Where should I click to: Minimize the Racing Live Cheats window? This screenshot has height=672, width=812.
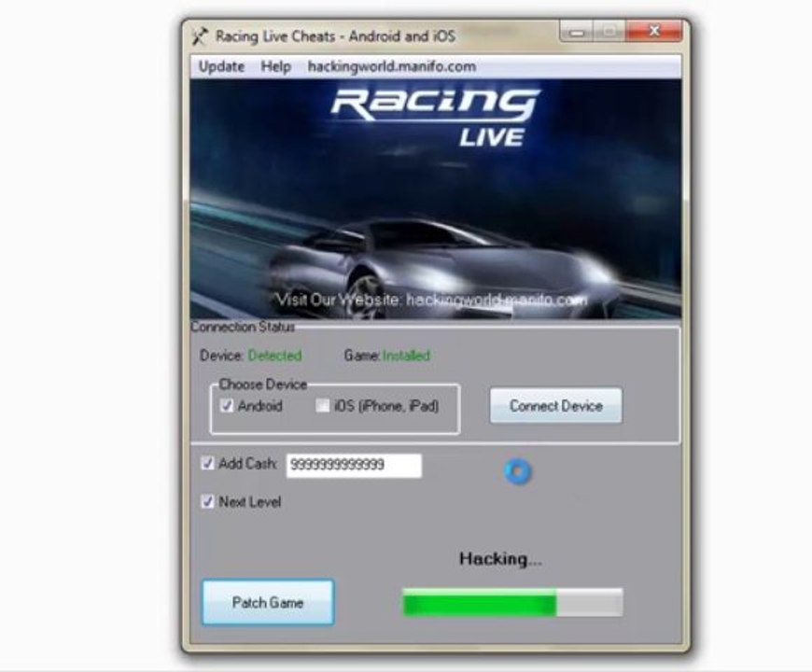tap(576, 32)
